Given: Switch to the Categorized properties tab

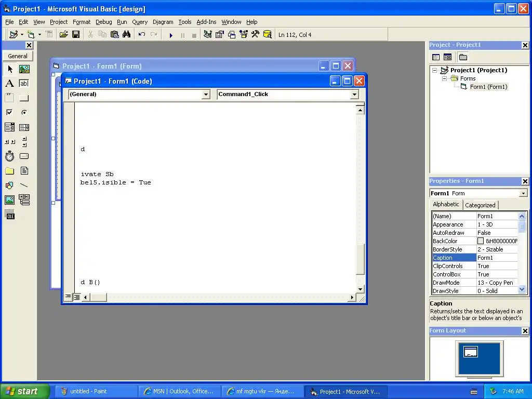Looking at the screenshot, I should coord(480,205).
